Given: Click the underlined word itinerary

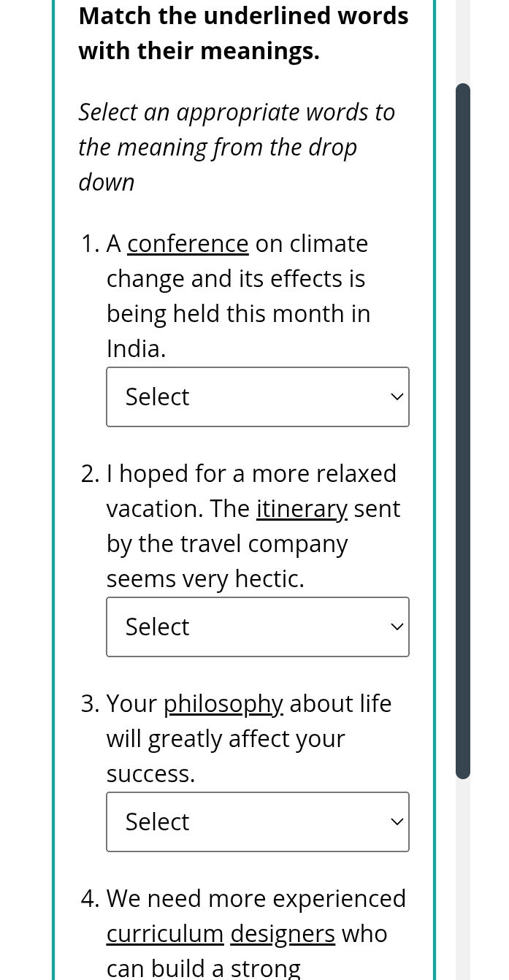Looking at the screenshot, I should click(x=302, y=508).
